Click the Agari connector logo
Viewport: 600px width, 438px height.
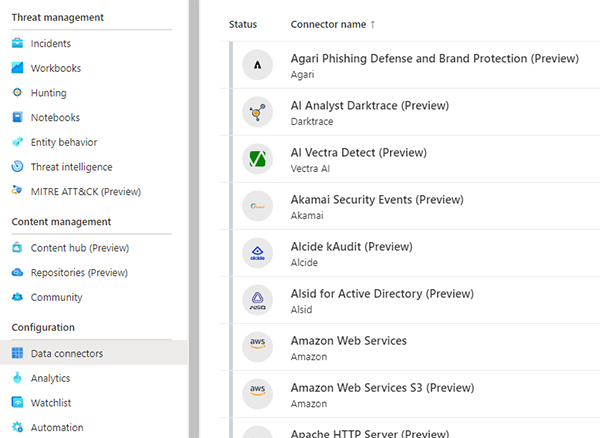pos(258,65)
